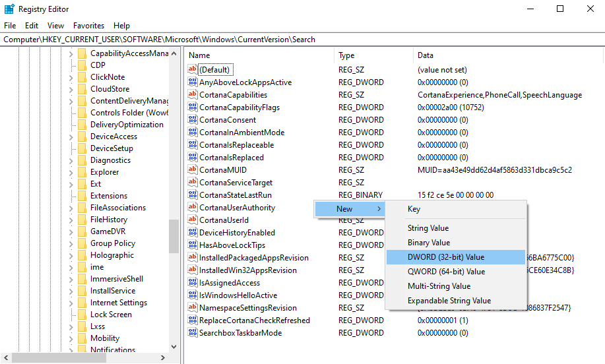Choose QWORD (64-bit) Value from submenu
Viewport: 605px width, 364px height.
tap(456, 272)
